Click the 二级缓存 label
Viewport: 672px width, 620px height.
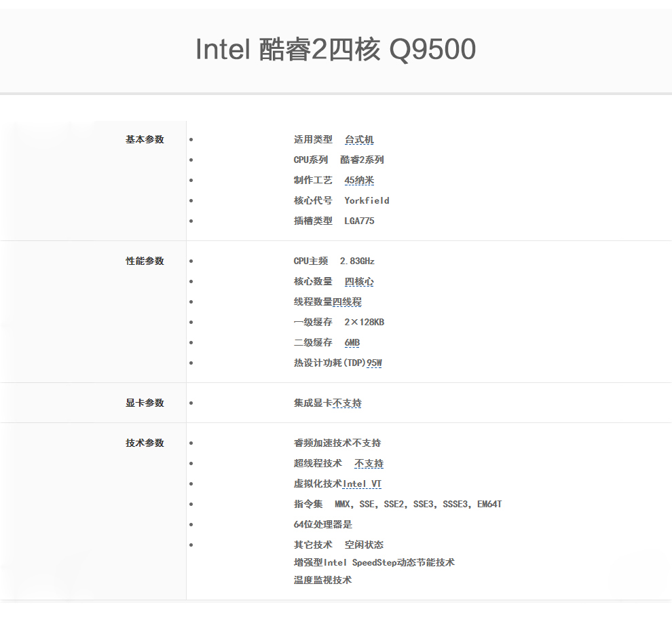[x=313, y=342]
